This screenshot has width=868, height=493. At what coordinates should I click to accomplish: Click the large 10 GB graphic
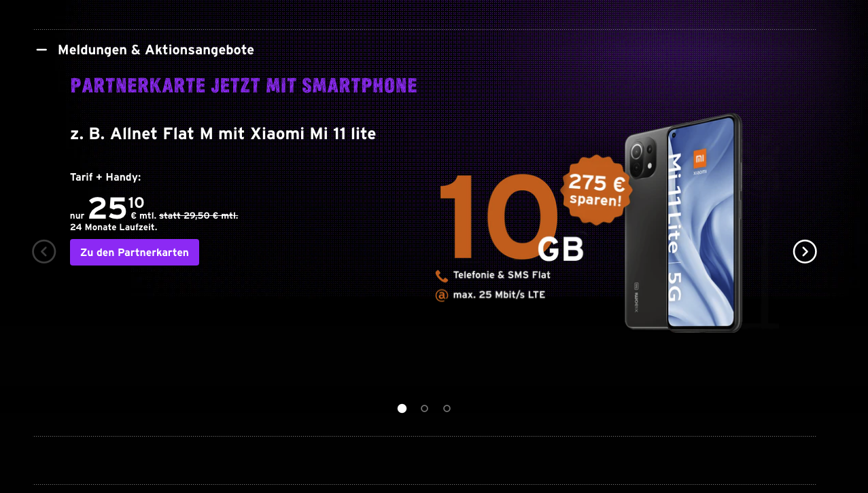[x=511, y=217]
